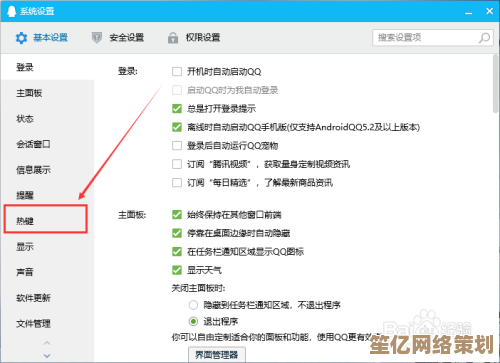
Task: Open 热键 settings in the sidebar
Action: point(46,221)
